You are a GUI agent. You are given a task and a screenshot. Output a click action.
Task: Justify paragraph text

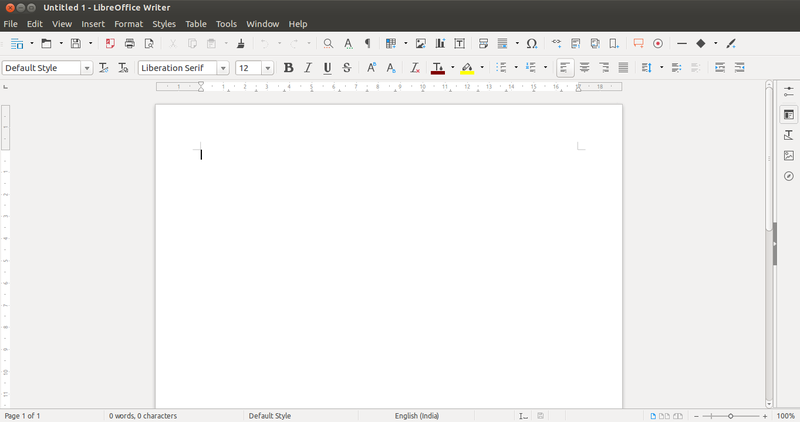pyautogui.click(x=623, y=68)
